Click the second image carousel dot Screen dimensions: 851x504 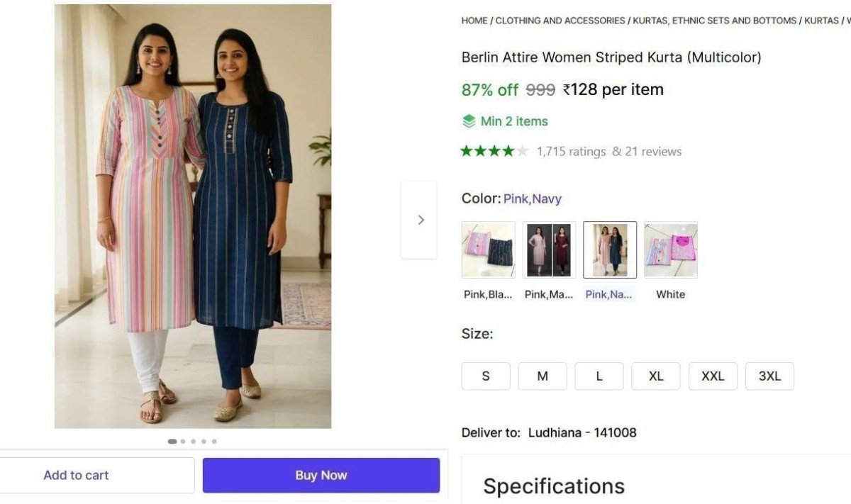(182, 440)
